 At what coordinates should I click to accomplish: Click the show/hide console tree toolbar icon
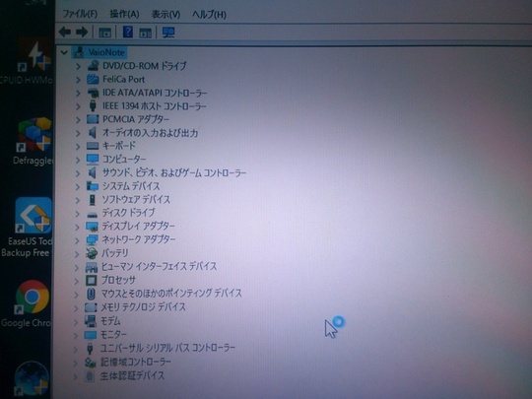click(104, 33)
